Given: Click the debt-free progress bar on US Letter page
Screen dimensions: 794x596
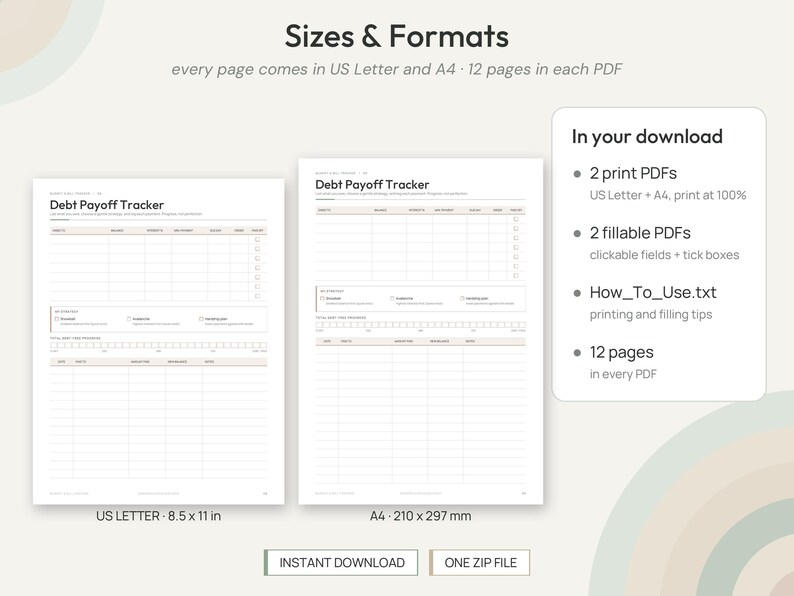Looking at the screenshot, I should click(158, 345).
